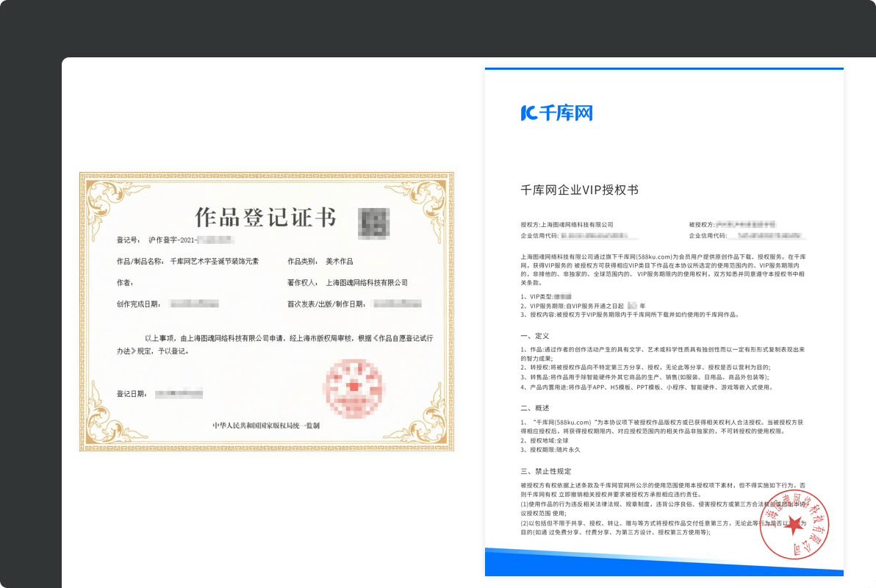Click the "登记日期:" label
Screen dimensions: 876x588
tap(132, 394)
